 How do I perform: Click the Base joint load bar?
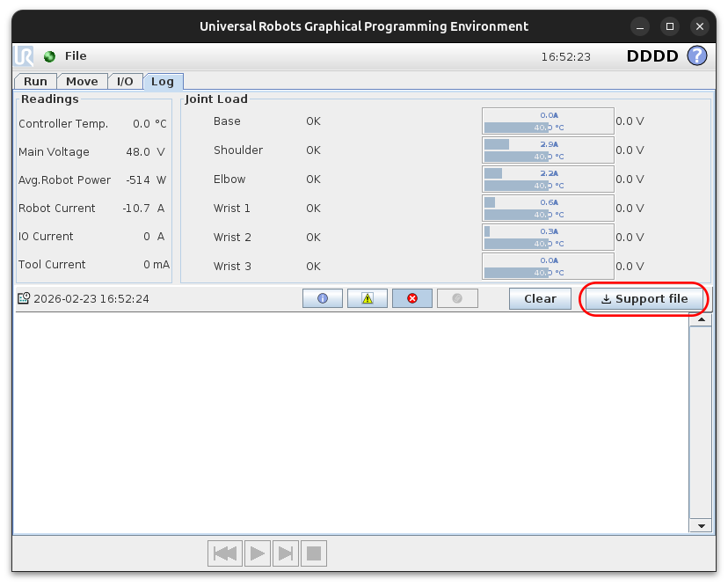click(548, 121)
